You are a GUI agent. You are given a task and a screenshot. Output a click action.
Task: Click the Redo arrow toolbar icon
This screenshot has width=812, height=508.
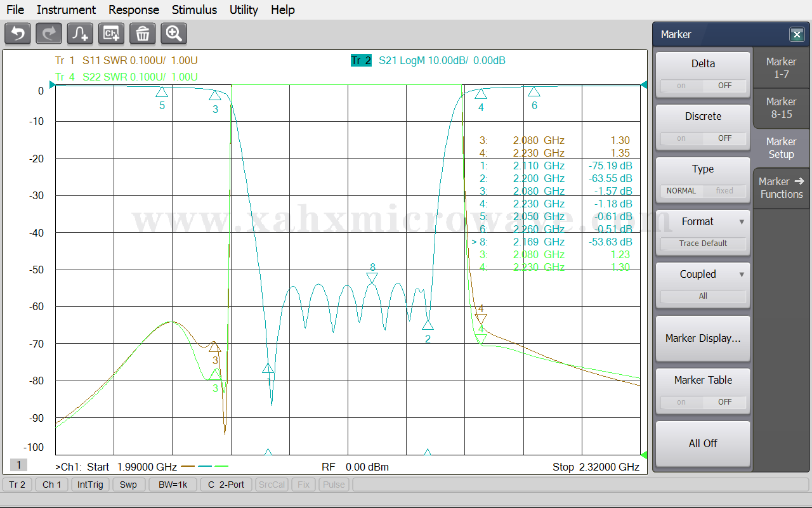tap(49, 34)
